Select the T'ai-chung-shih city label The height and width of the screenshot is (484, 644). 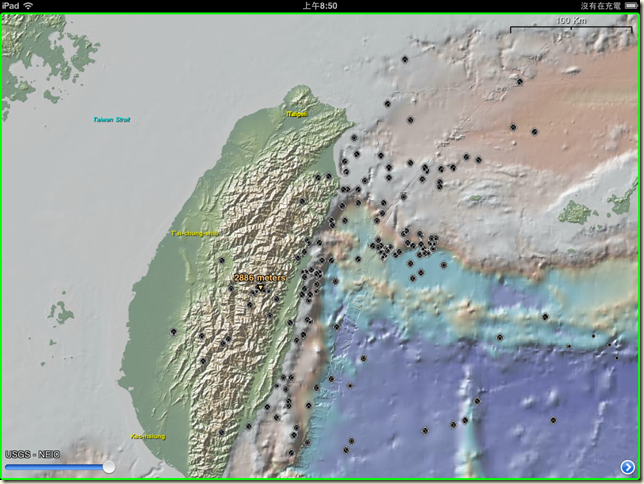click(x=195, y=233)
